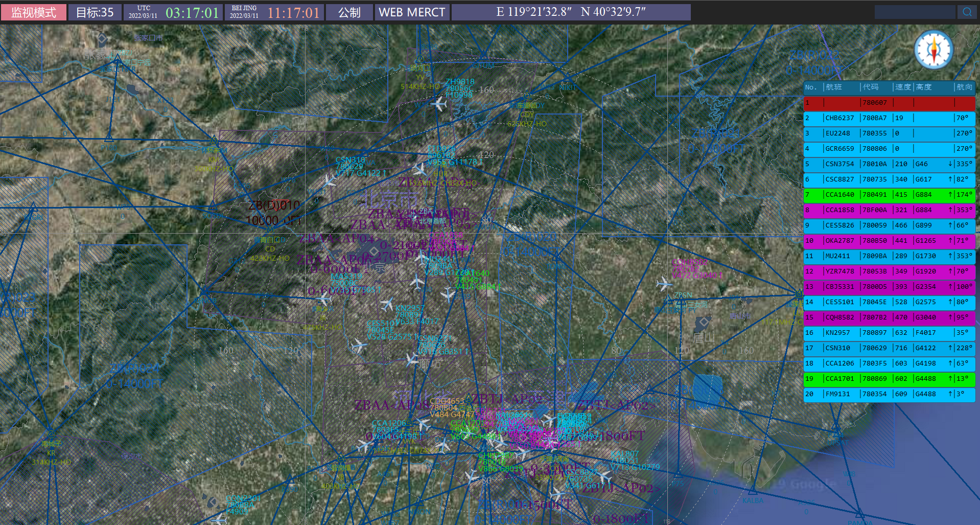This screenshot has height=525, width=980.
Task: Select flight CCA1640 row in table
Action: click(889, 195)
